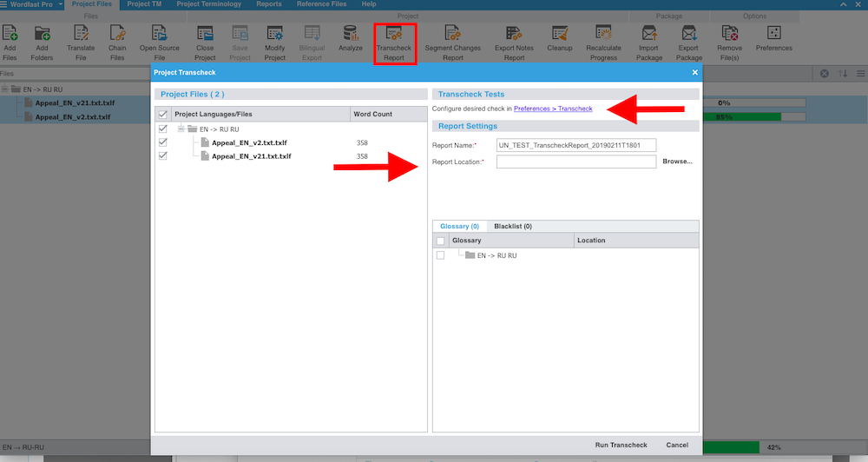The height and width of the screenshot is (462, 868).
Task: Click Browse... for report location
Action: click(x=678, y=162)
